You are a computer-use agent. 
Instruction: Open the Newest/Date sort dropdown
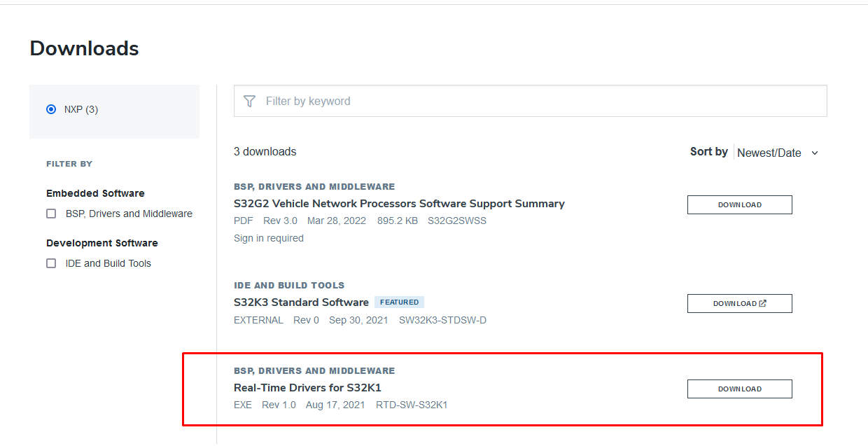[769, 153]
